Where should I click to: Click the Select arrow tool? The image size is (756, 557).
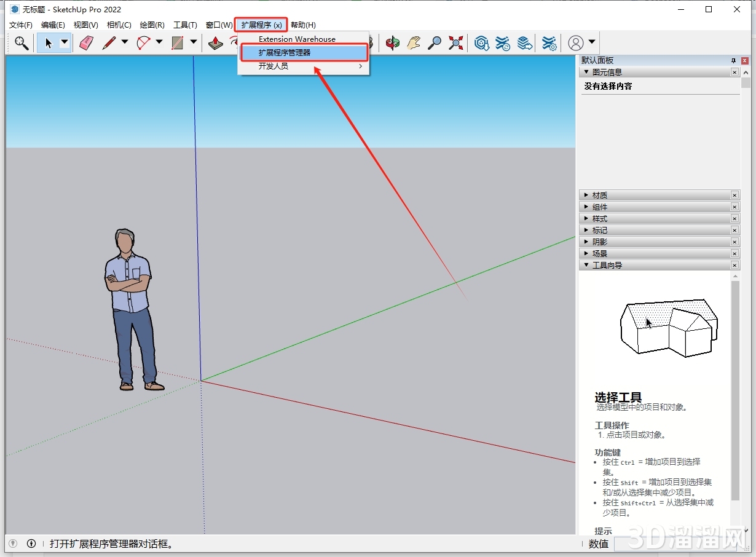[49, 43]
